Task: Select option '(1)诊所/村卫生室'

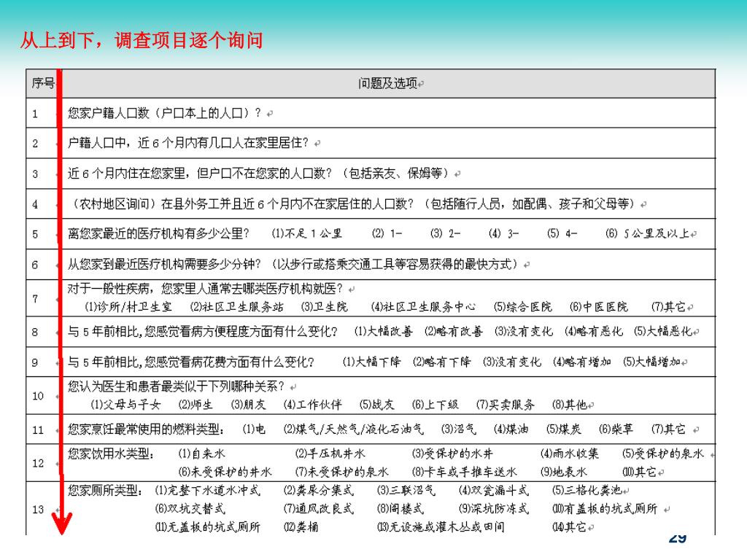Action: (128, 307)
